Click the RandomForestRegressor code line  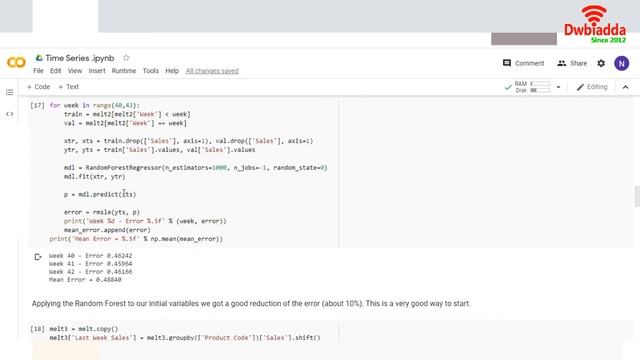[x=196, y=168]
